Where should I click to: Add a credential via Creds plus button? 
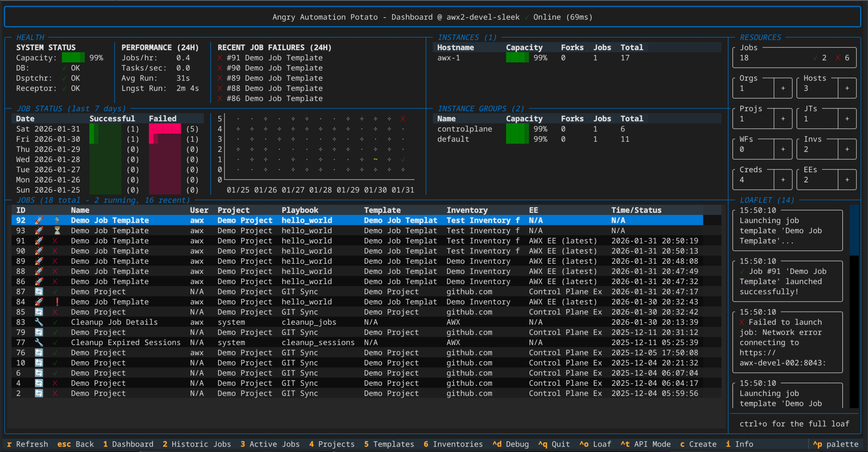783,180
